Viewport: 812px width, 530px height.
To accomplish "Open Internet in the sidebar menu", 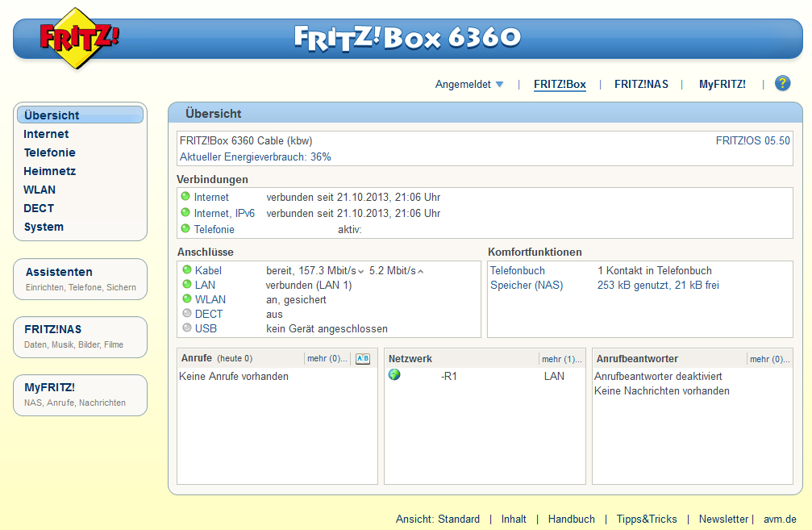I will [x=46, y=134].
